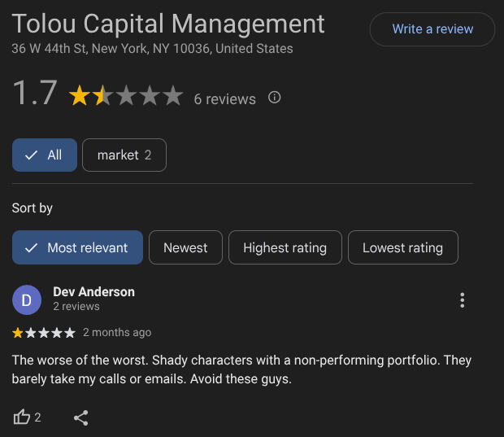The image size is (504, 437).
Task: Filter reviews by market keyword
Action: coord(124,155)
